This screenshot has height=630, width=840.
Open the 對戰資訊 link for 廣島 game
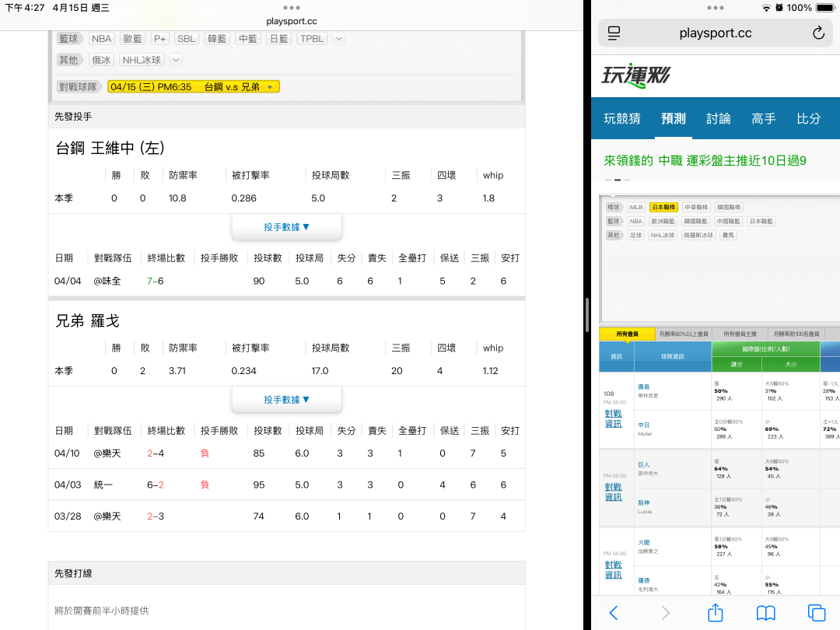tap(613, 418)
